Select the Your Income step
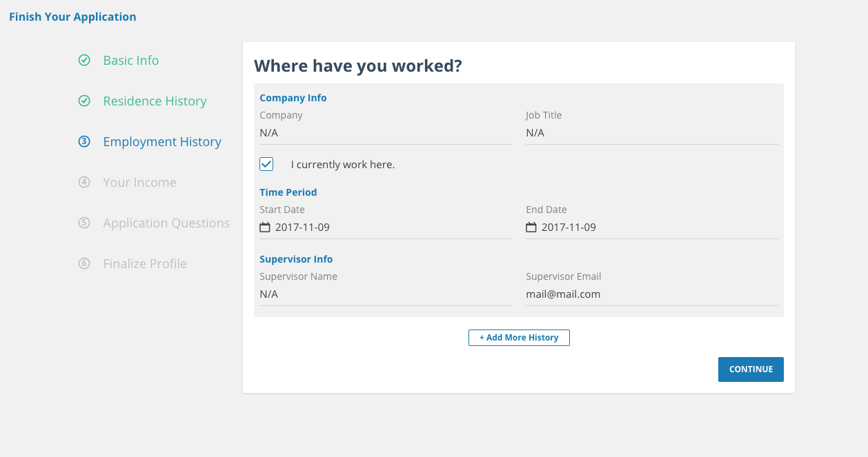The height and width of the screenshot is (457, 868). point(139,183)
